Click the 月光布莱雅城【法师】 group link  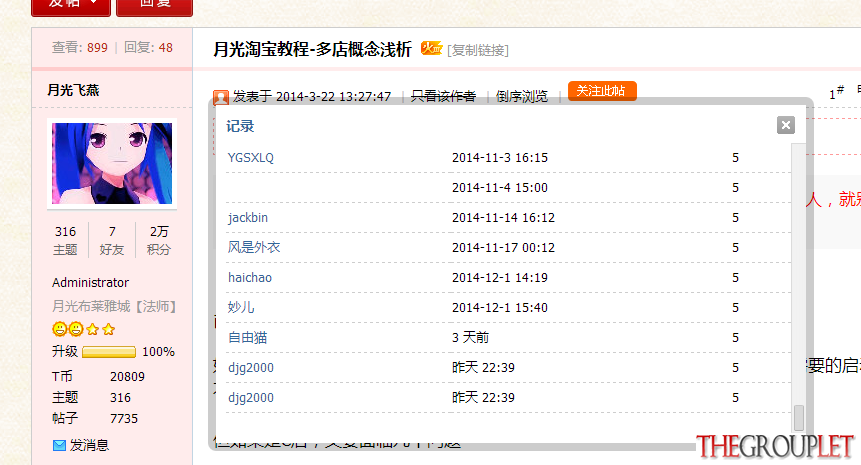[114, 306]
